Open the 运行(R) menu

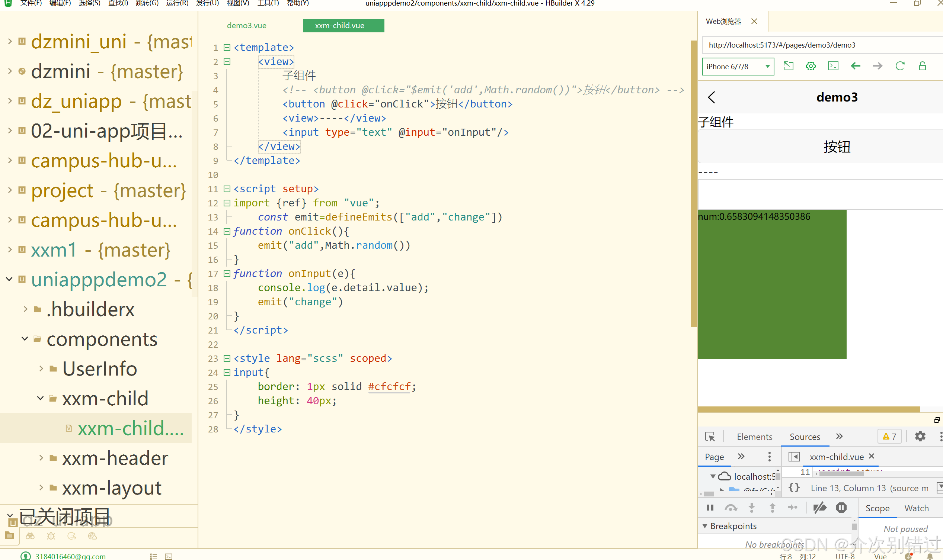pos(177,3)
